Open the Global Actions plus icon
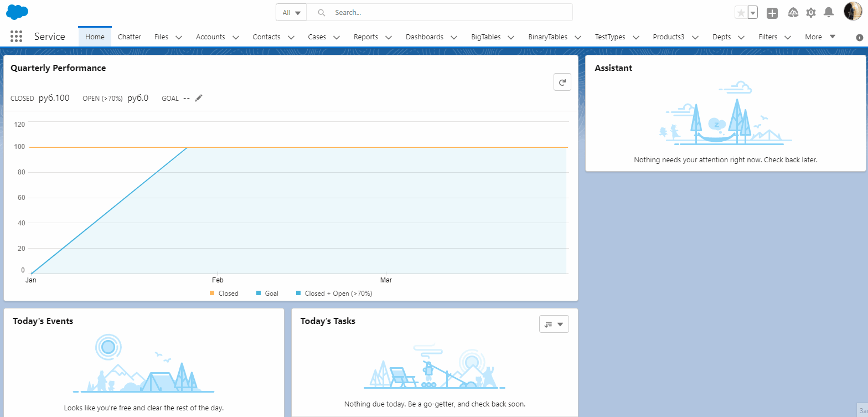Image resolution: width=868 pixels, height=417 pixels. (772, 13)
